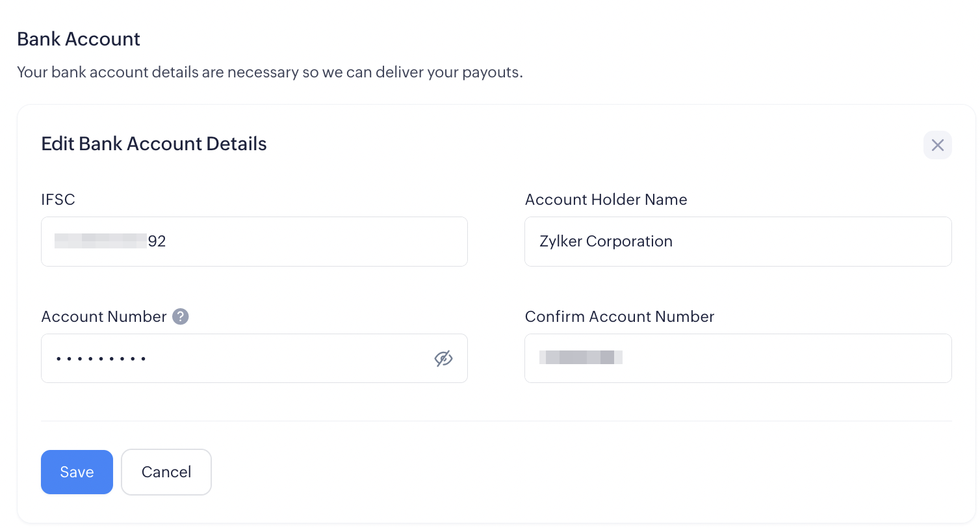Click the "Confirm Account Number" label

(x=619, y=317)
